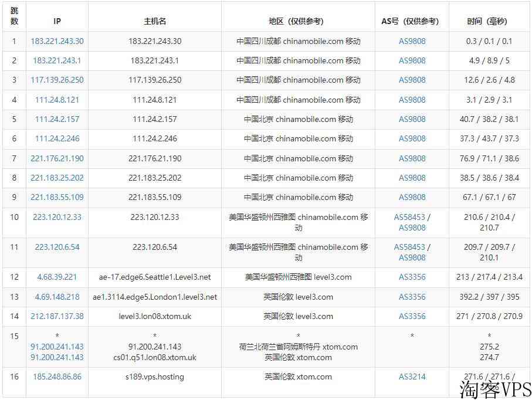
Task: Open IP link 221.183.25.202
Action: point(57,178)
